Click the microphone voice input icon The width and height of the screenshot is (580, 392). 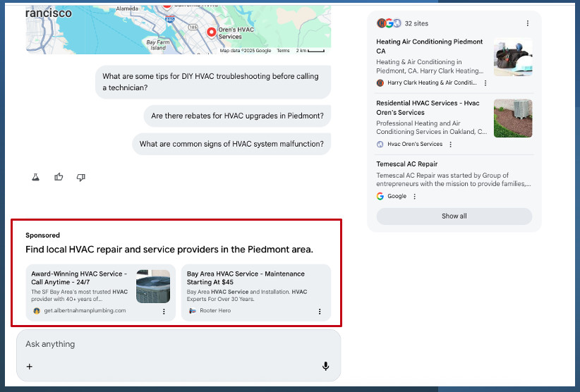[x=325, y=366]
